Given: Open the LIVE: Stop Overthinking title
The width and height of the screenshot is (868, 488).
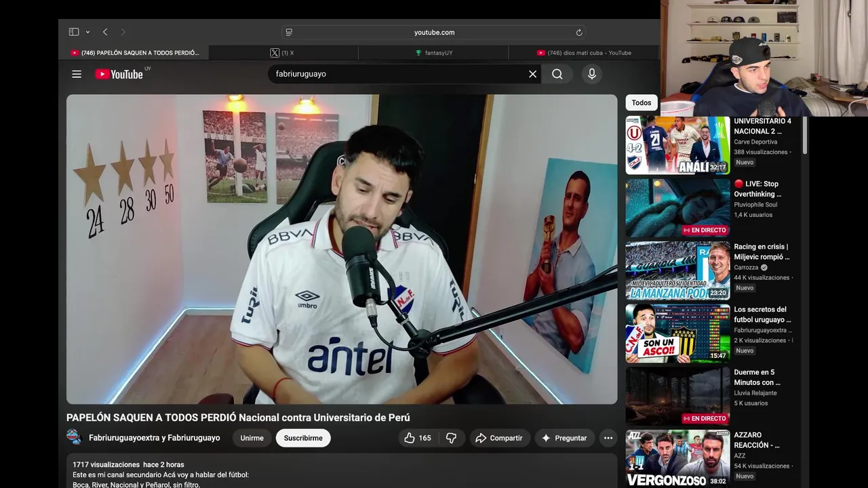Looking at the screenshot, I should pyautogui.click(x=757, y=189).
